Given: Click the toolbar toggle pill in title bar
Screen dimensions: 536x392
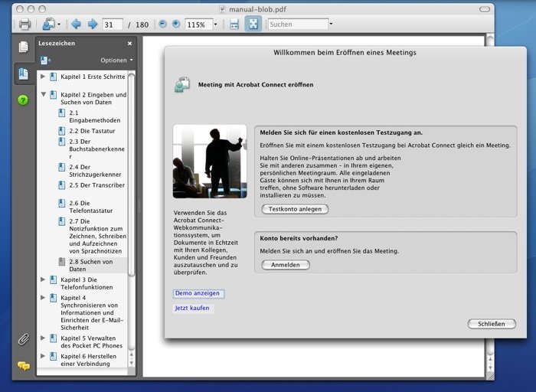Looking at the screenshot, I should click(485, 9).
